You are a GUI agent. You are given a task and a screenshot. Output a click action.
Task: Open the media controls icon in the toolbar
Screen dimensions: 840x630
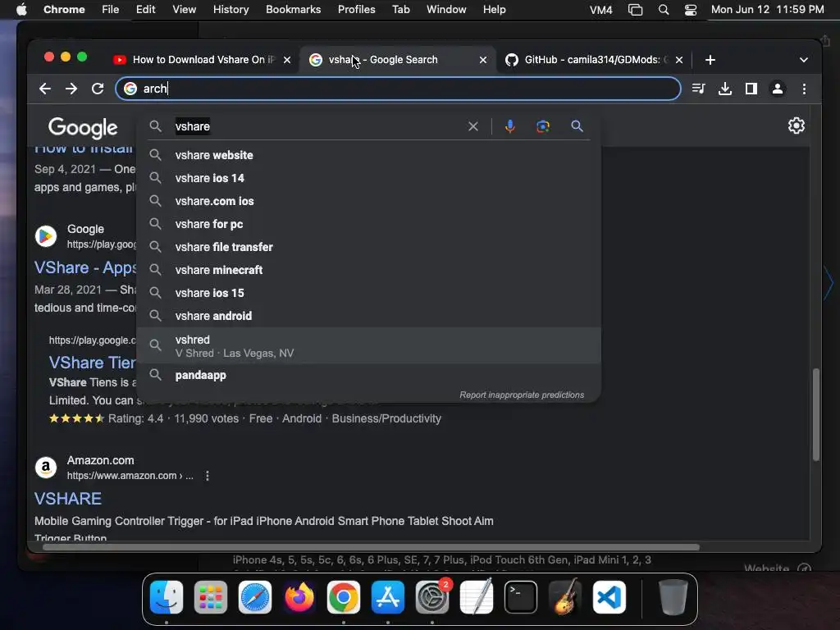[699, 89]
